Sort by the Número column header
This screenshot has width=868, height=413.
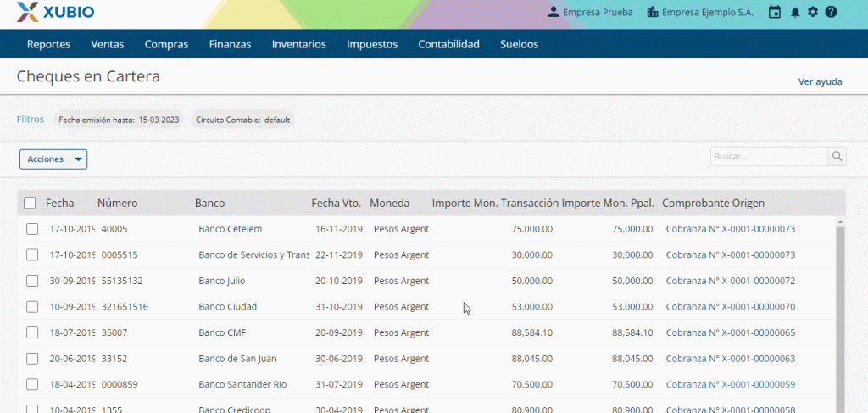click(x=117, y=204)
